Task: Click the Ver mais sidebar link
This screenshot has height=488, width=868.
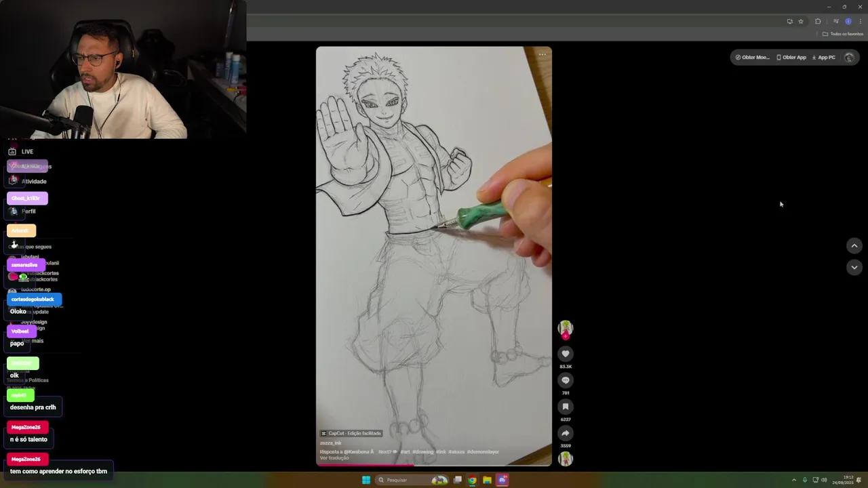Action: [34, 341]
